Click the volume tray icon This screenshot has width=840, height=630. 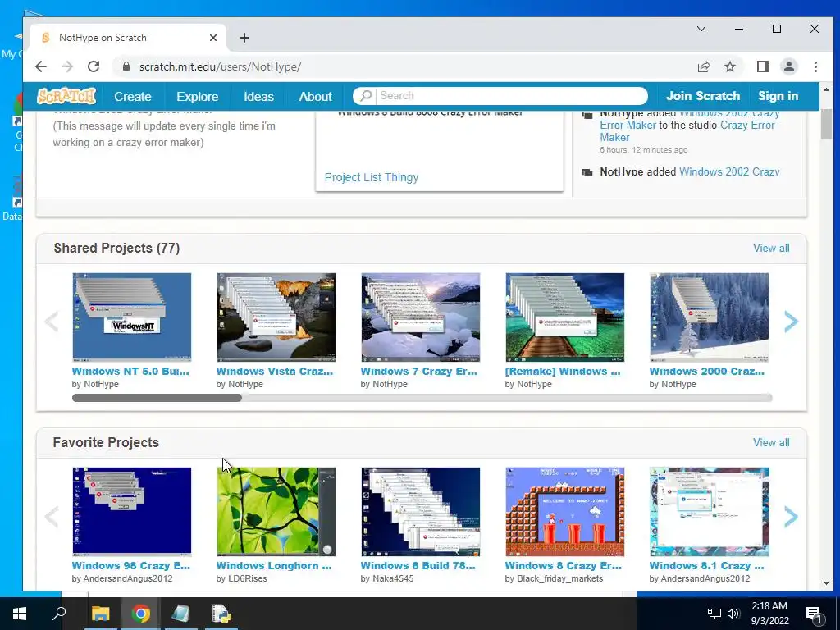[x=733, y=614]
